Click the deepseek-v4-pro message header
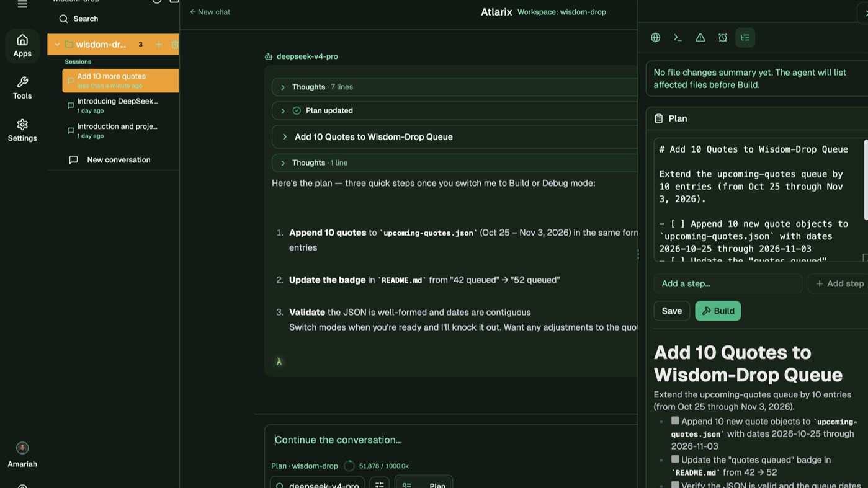 pos(307,56)
